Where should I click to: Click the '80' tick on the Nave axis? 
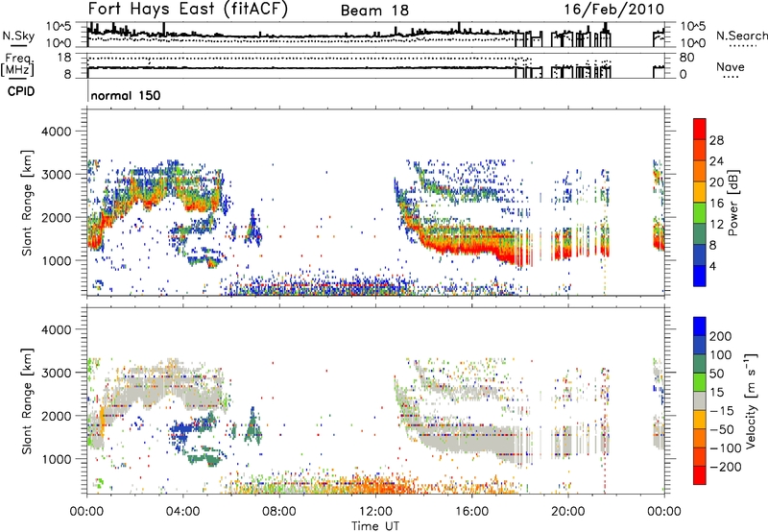686,58
